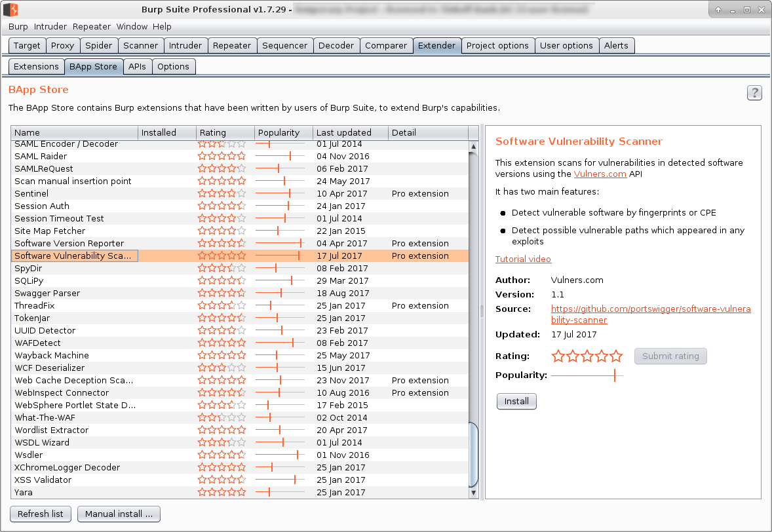This screenshot has height=532, width=772.
Task: Select the ThreadFix extension row
Action: pos(240,305)
